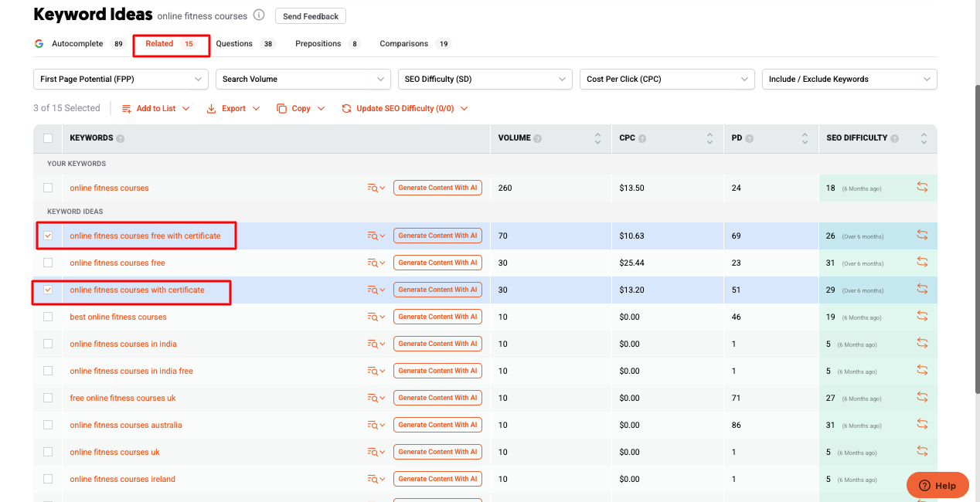Refresh SEO difficulty for free online fitness courses uk

click(922, 398)
